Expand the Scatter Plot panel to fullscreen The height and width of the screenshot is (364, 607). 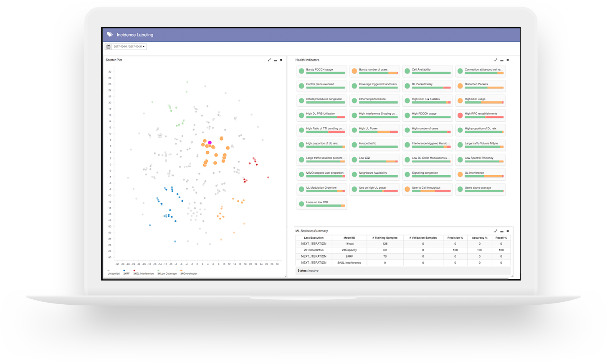[x=269, y=60]
